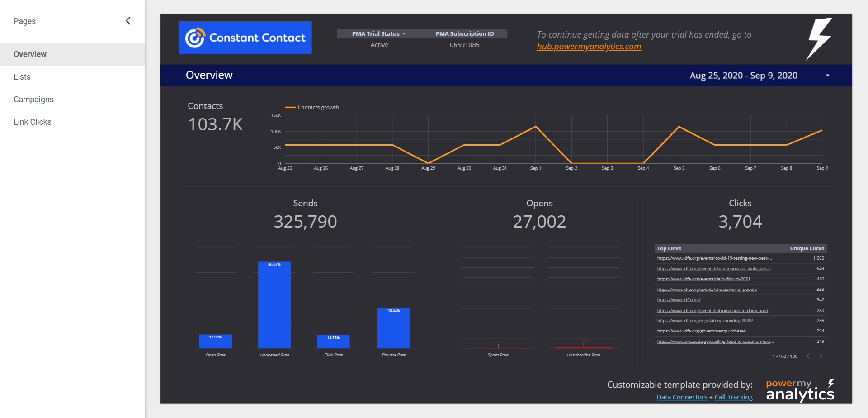Click the Contacts 103.7K scorecard value

[216, 124]
